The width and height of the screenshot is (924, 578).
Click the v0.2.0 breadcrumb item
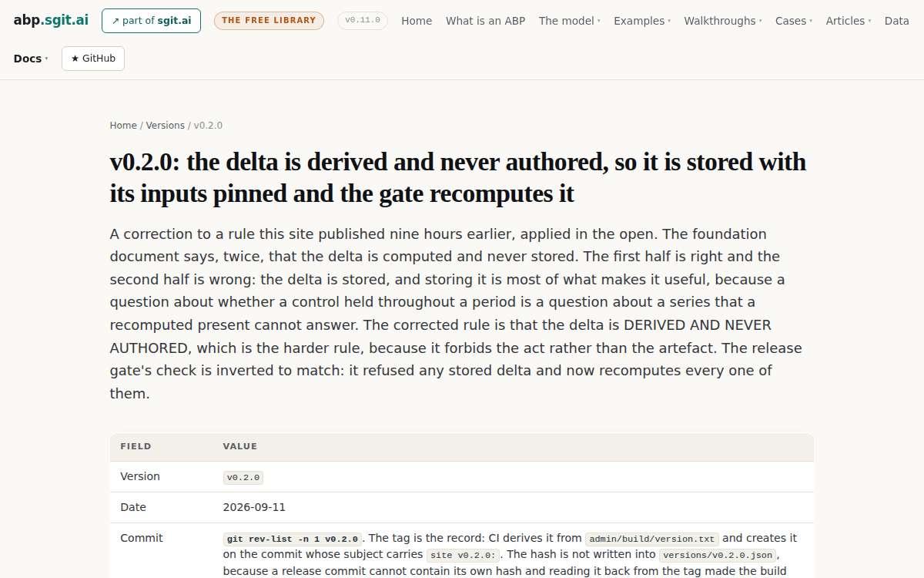click(208, 125)
